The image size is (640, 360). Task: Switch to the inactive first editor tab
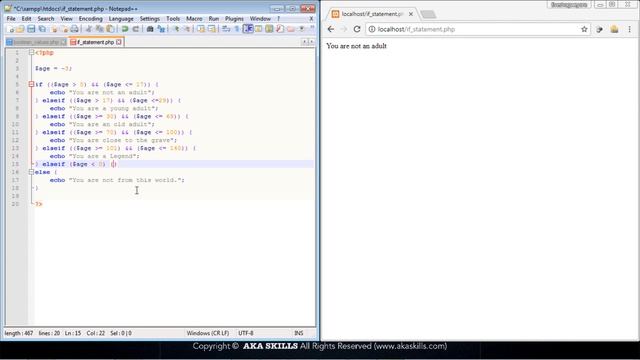point(36,42)
